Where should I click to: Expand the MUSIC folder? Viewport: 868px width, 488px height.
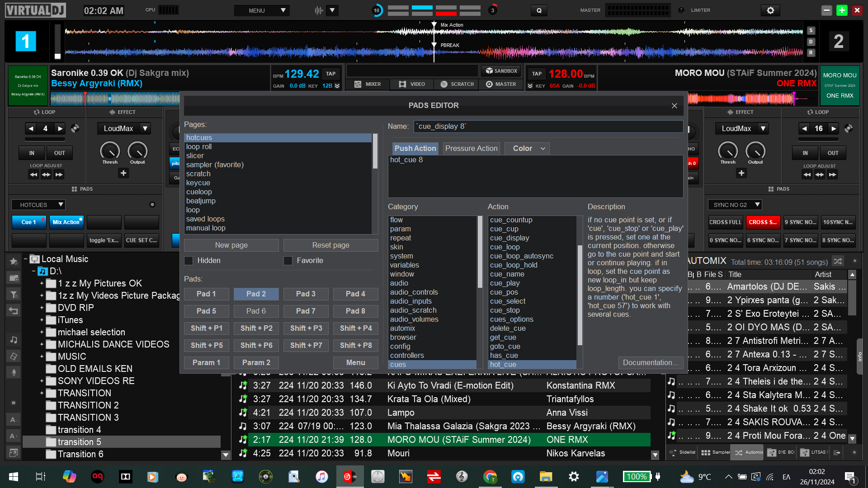[x=42, y=357]
